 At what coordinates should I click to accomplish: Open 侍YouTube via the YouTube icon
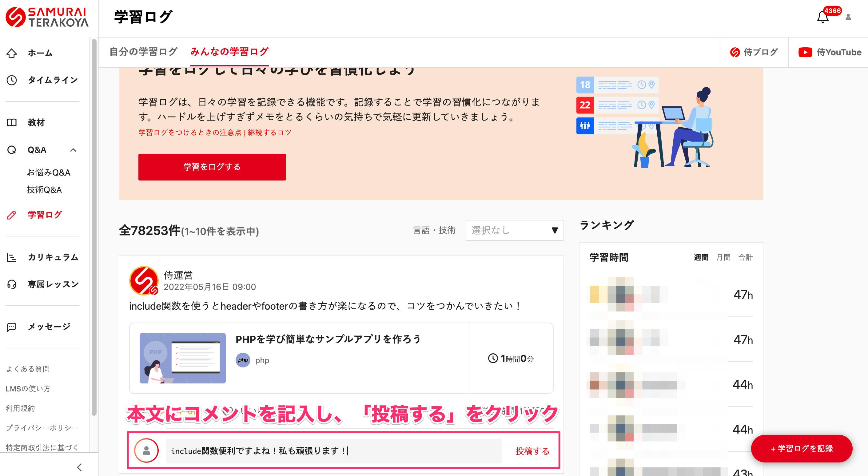click(806, 52)
